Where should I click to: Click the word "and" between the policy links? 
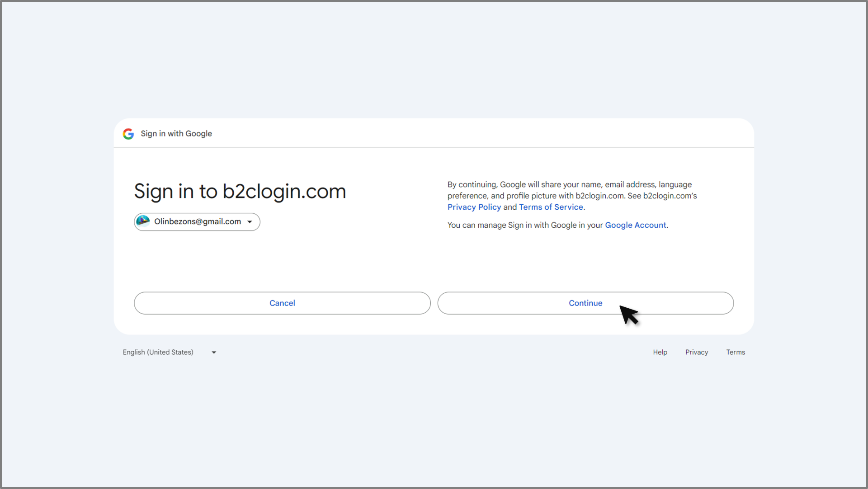(510, 207)
